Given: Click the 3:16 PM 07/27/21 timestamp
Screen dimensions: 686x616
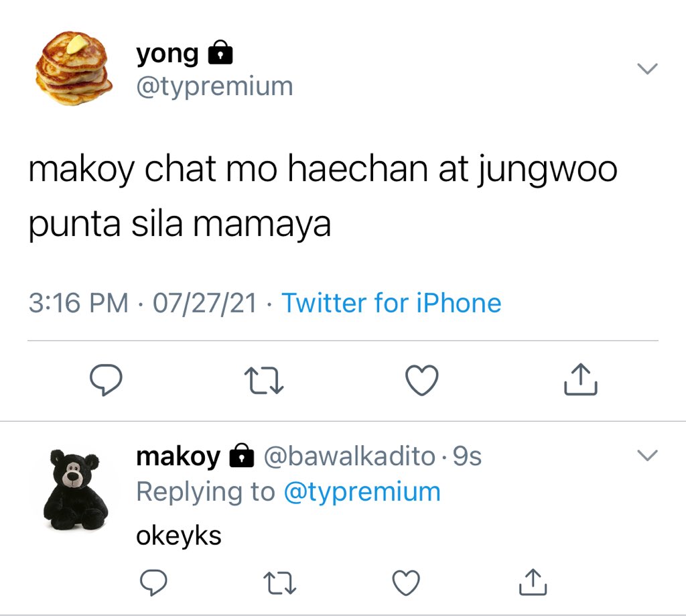Looking at the screenshot, I should click(x=143, y=303).
